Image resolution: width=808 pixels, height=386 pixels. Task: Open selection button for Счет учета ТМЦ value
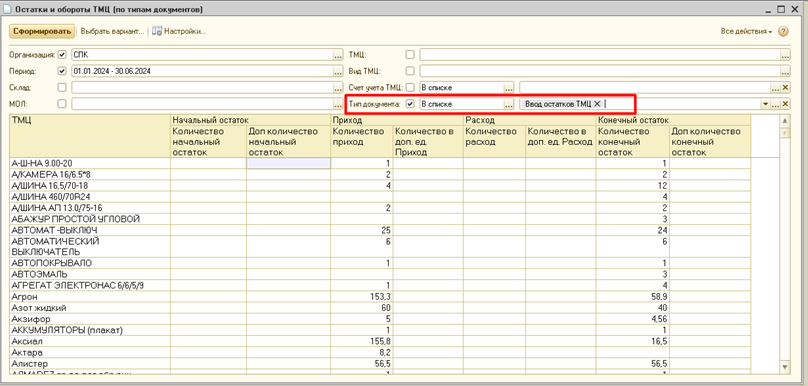(775, 88)
